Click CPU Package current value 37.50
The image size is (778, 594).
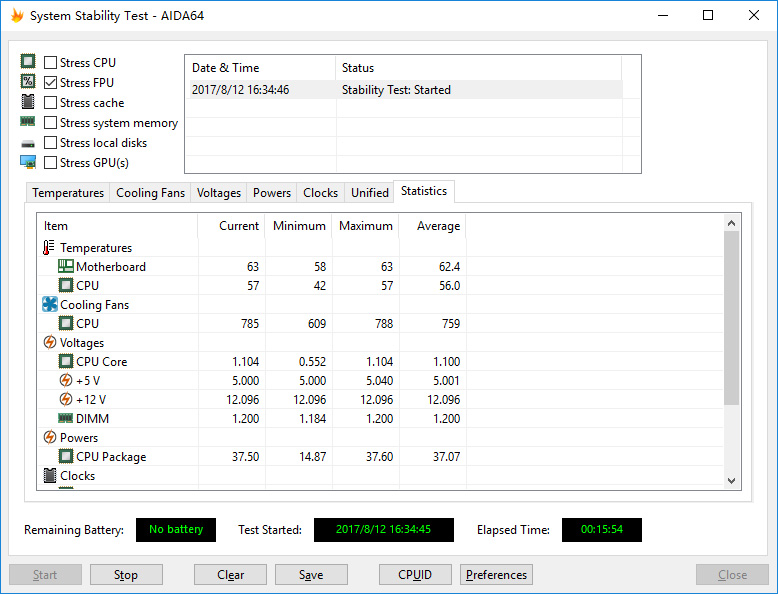[x=246, y=457]
